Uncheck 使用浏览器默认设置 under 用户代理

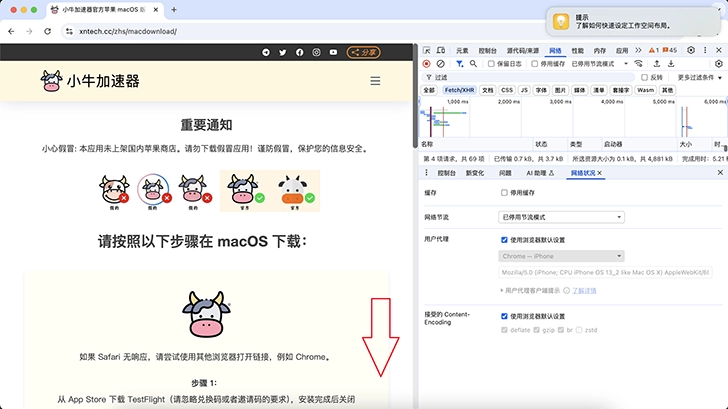(504, 240)
